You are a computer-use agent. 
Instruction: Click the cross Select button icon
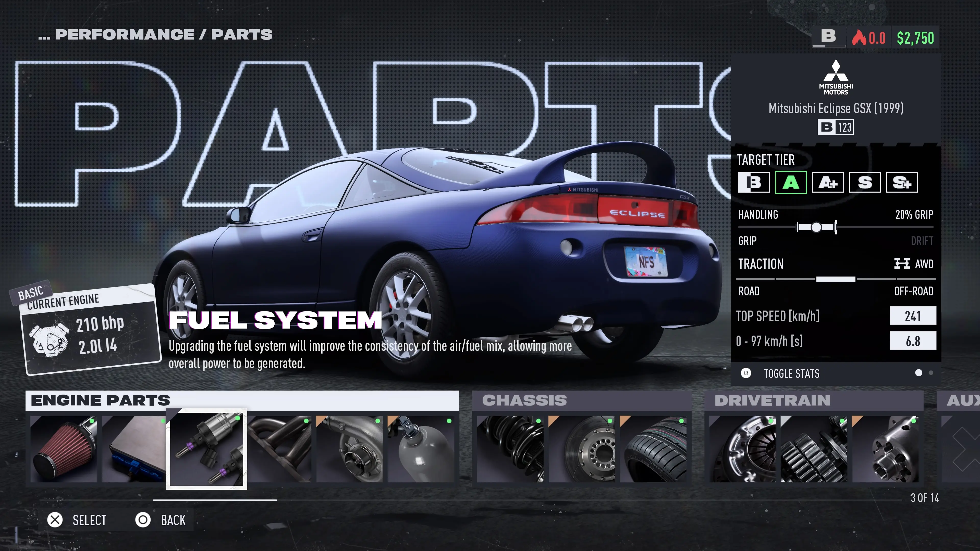55,520
